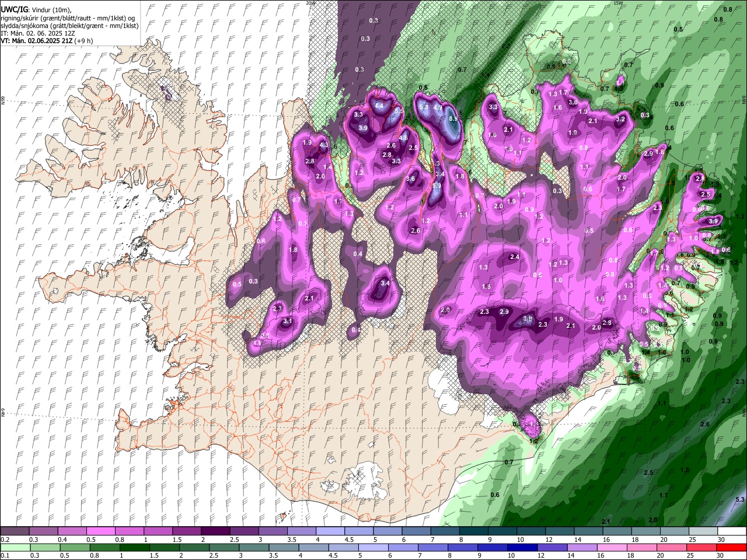Pick the 25 light gray snow legend swatch

click(x=702, y=531)
